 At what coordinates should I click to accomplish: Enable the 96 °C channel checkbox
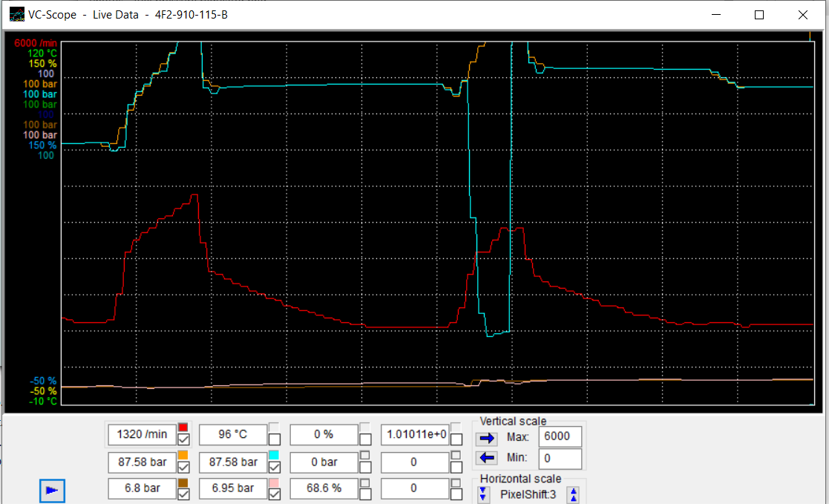pyautogui.click(x=275, y=439)
